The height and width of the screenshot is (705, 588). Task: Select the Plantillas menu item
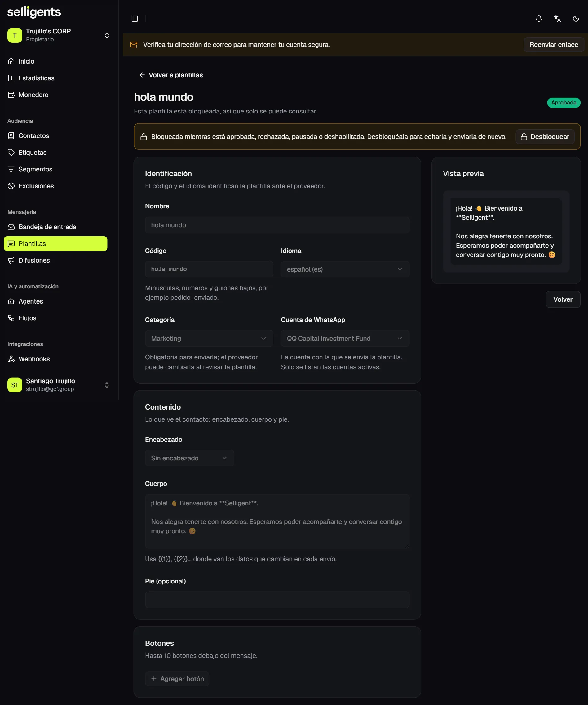click(x=55, y=244)
